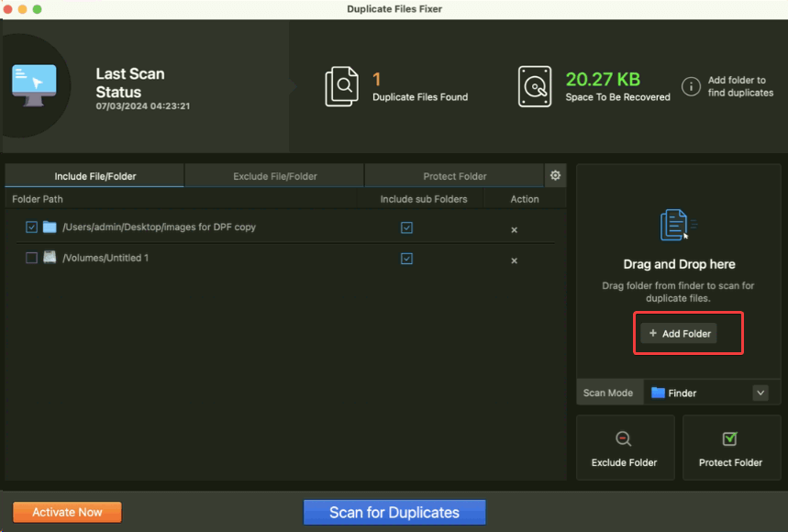Viewport: 788px width, 532px height.
Task: Start Scan for Duplicates
Action: tap(394, 513)
